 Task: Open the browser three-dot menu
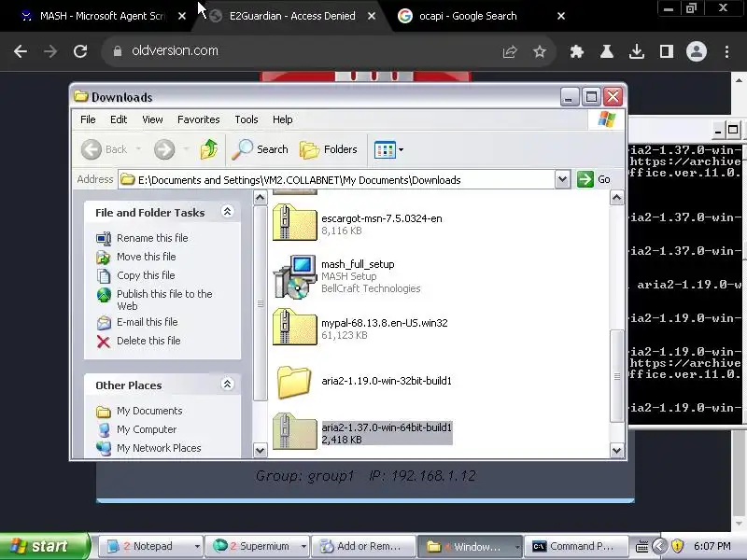[x=726, y=51]
